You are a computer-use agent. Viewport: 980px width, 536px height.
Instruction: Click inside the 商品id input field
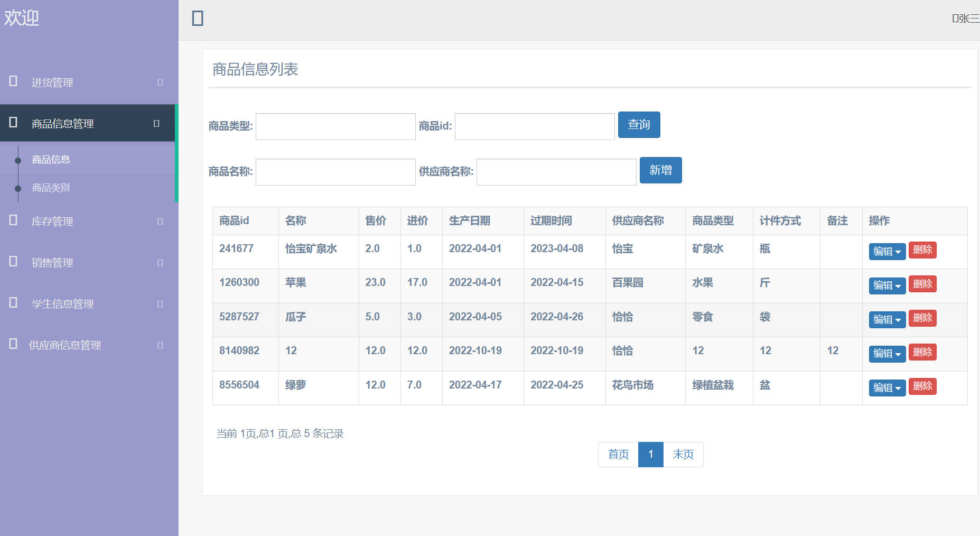(x=534, y=126)
